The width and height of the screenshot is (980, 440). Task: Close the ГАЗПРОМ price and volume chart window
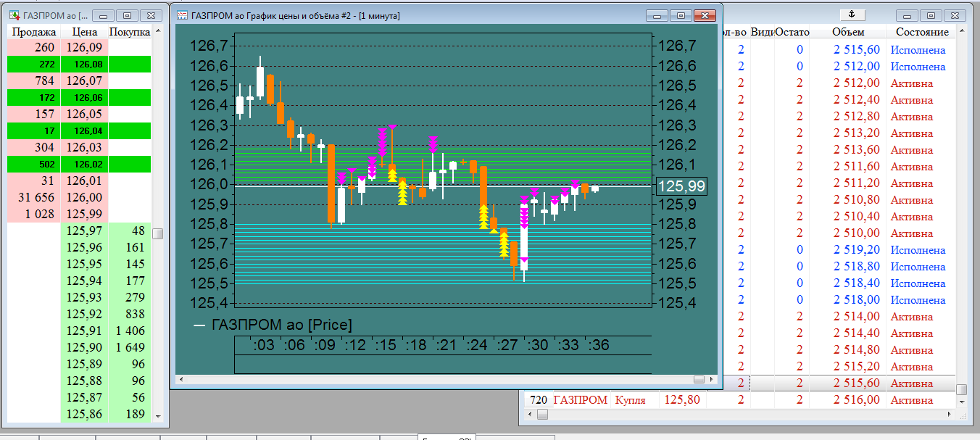(x=703, y=16)
